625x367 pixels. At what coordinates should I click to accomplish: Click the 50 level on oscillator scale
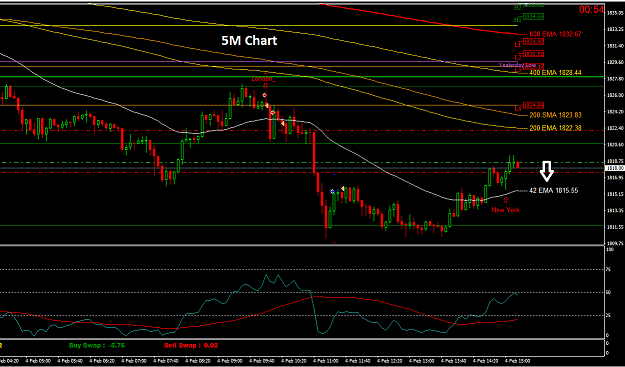[x=609, y=292]
